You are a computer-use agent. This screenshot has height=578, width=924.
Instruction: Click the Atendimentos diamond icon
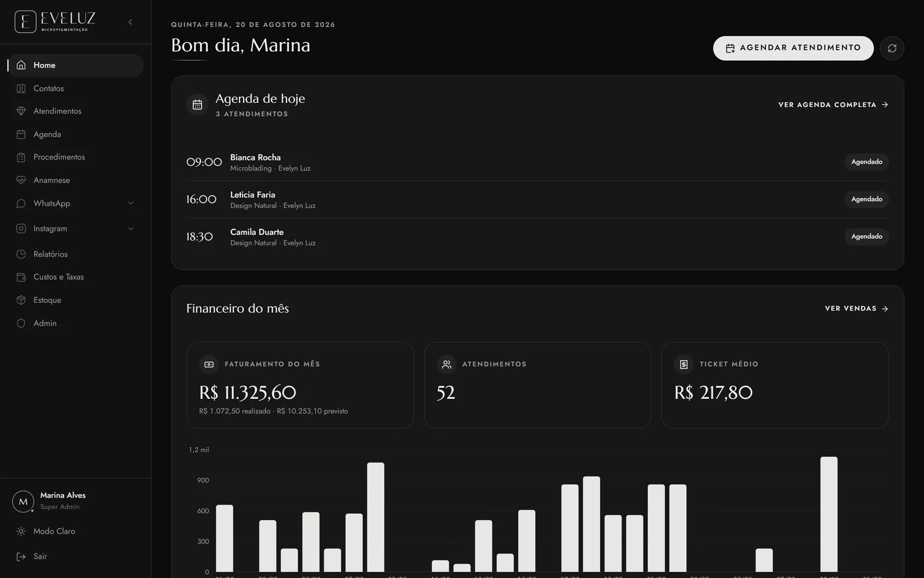21,111
